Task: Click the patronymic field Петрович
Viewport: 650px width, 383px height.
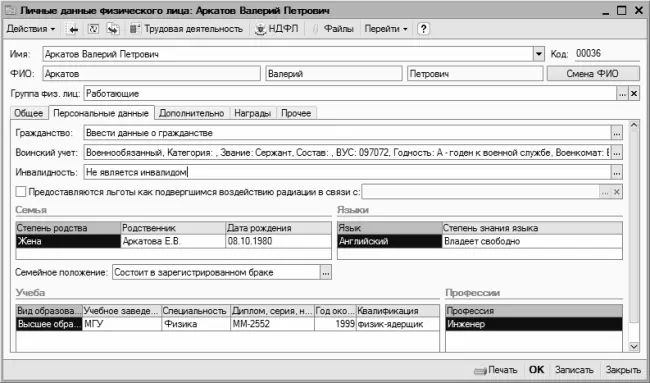Action: click(475, 74)
